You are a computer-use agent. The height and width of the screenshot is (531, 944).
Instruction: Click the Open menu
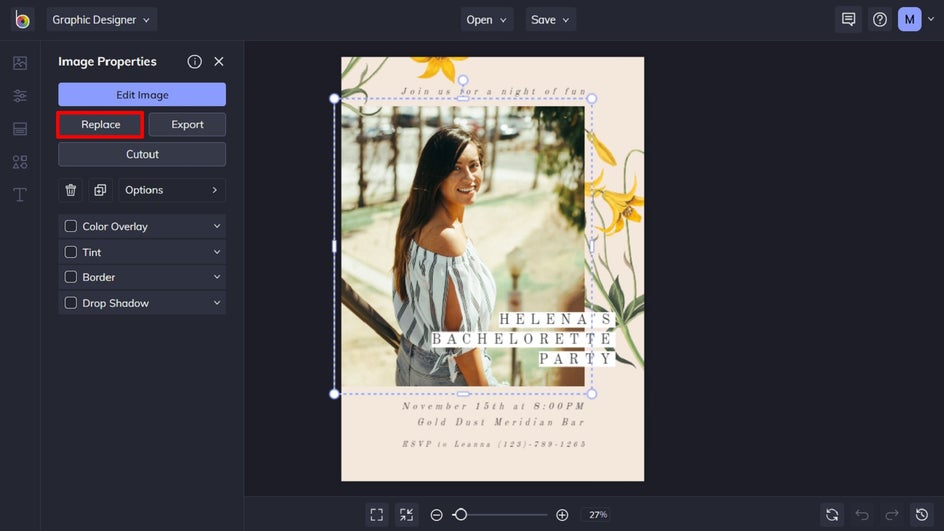pyautogui.click(x=487, y=20)
